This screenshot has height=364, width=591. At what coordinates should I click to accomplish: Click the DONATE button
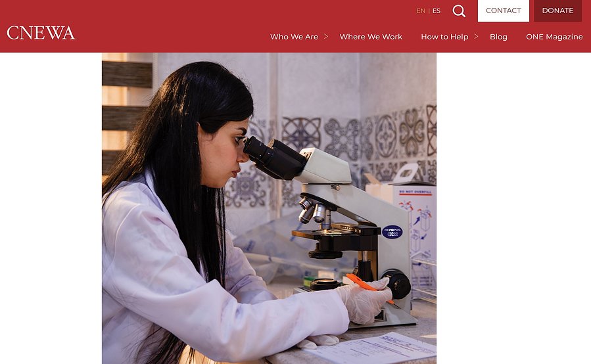point(557,11)
